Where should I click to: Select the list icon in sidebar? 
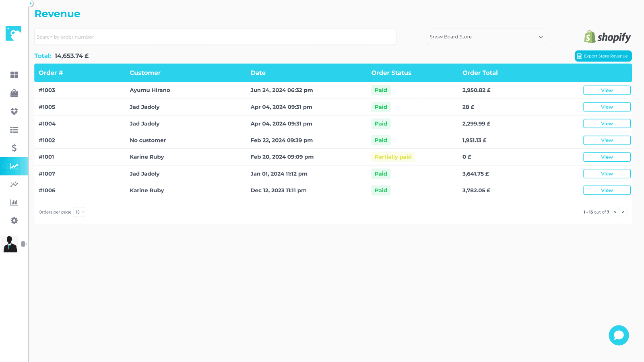(x=14, y=130)
